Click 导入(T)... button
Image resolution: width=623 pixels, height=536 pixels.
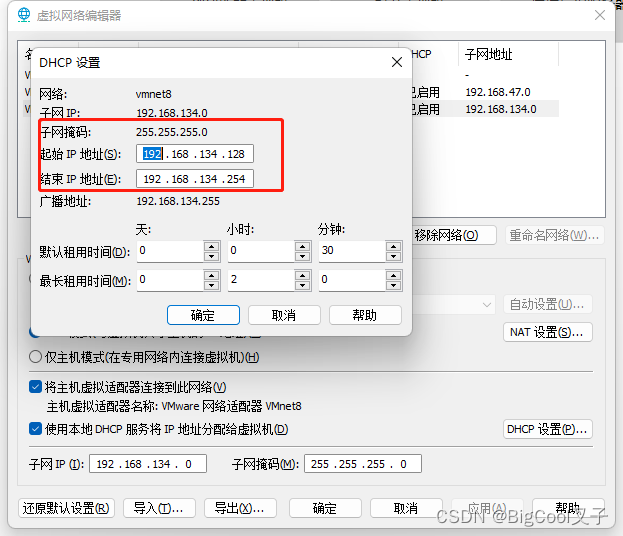(x=159, y=508)
